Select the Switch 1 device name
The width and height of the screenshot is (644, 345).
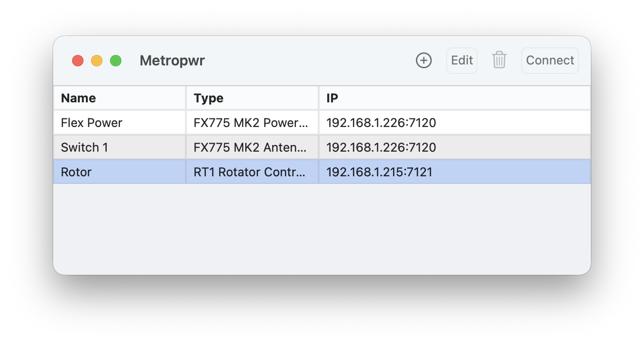(x=84, y=147)
